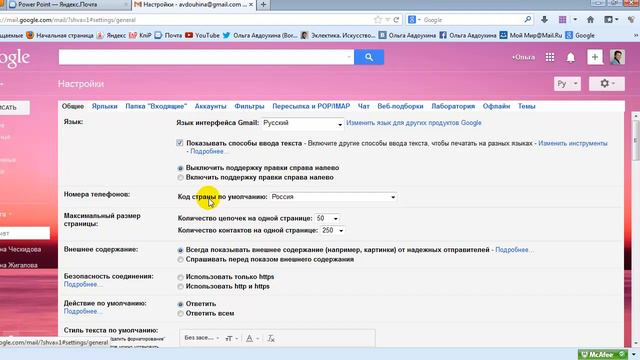
Task: Select Ответить as default action
Action: pos(180,304)
